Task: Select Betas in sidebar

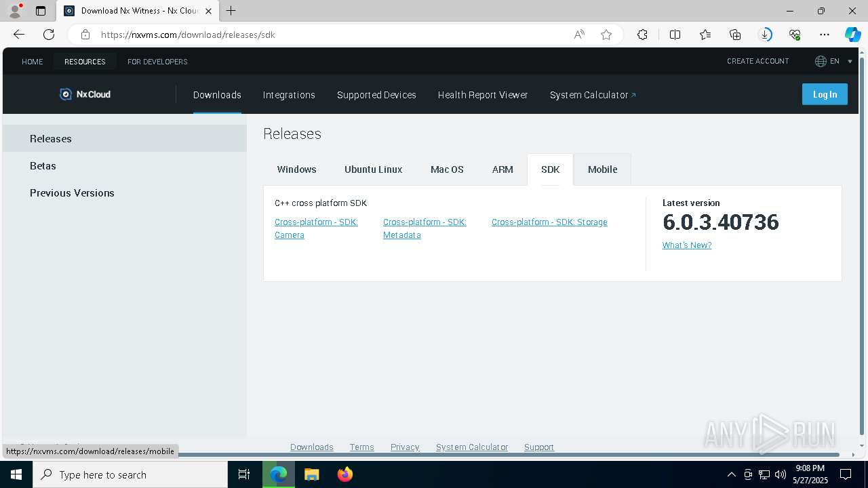Action: 125,165
